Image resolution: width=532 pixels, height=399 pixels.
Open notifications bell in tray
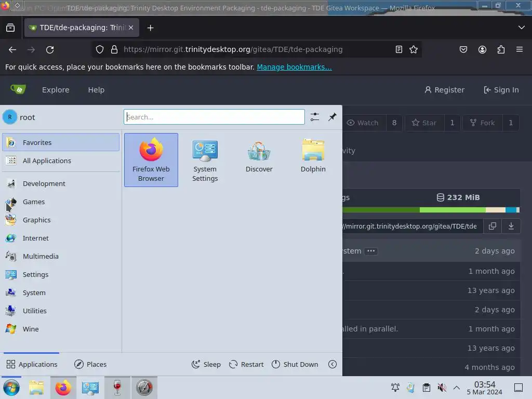pyautogui.click(x=395, y=388)
